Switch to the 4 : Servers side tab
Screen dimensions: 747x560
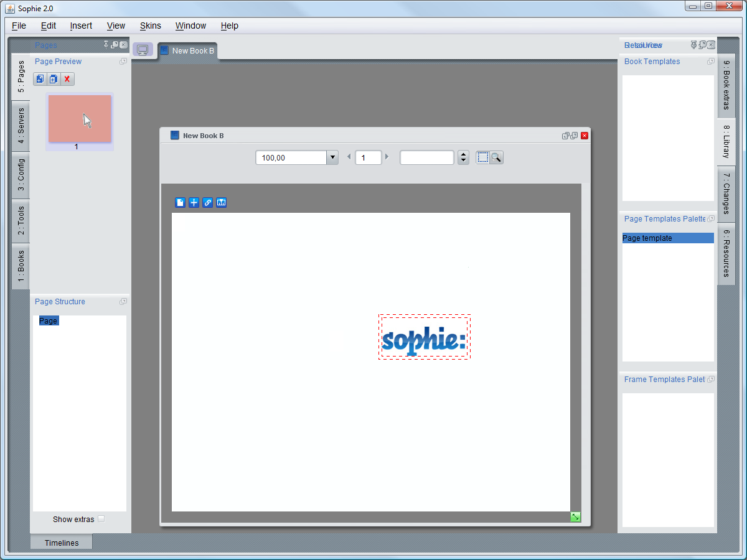point(21,126)
